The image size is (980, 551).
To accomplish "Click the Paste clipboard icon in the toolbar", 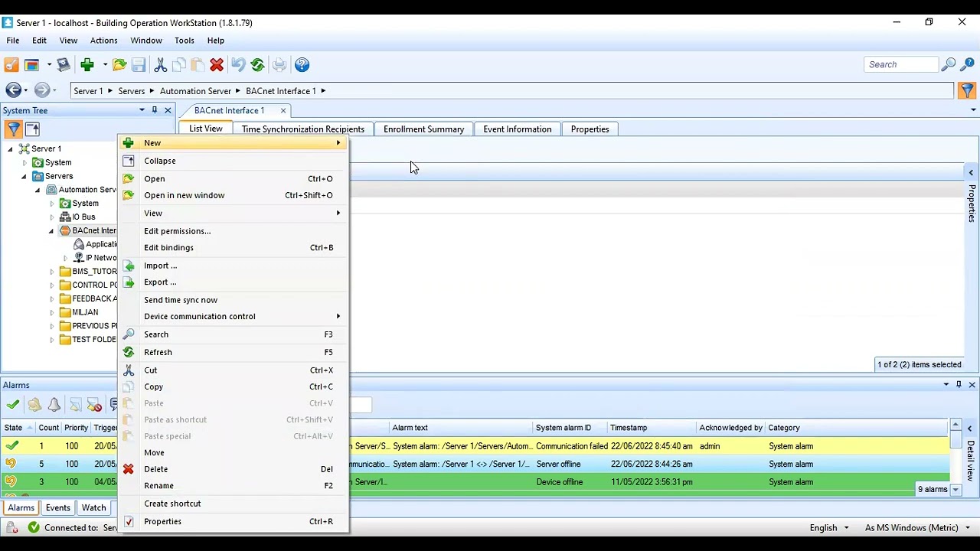I will tap(198, 65).
